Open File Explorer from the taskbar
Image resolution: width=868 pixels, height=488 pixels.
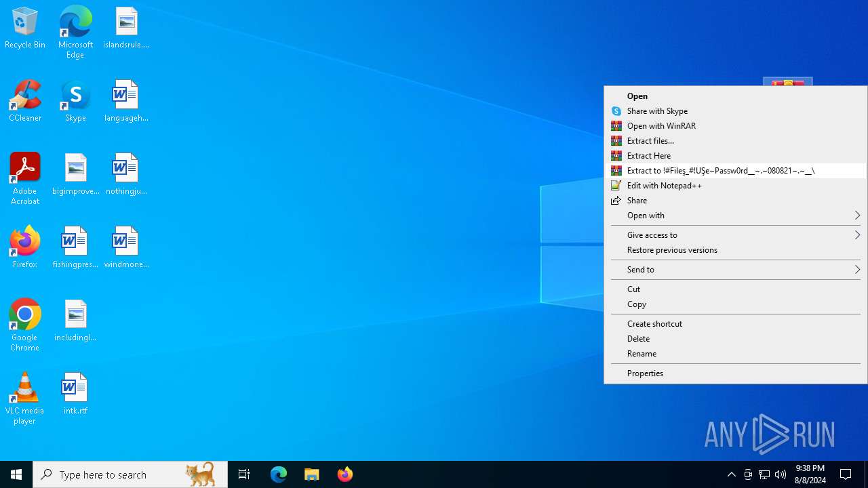click(312, 474)
